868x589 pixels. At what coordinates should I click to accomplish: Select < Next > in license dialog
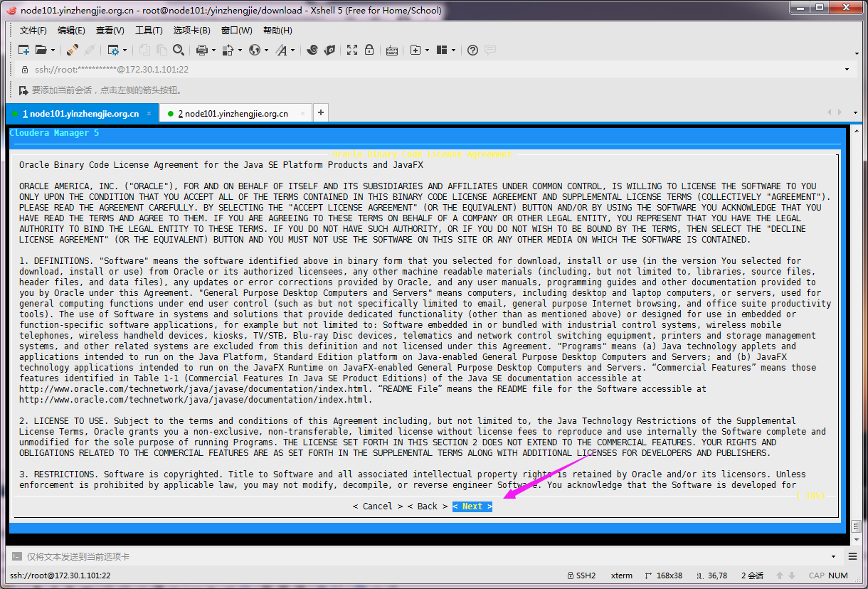tap(472, 506)
